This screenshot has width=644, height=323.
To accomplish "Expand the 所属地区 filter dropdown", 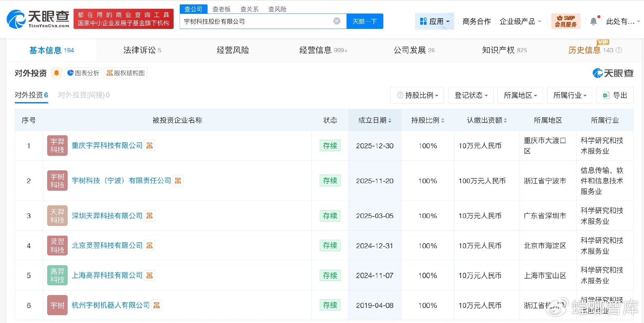I will [520, 95].
